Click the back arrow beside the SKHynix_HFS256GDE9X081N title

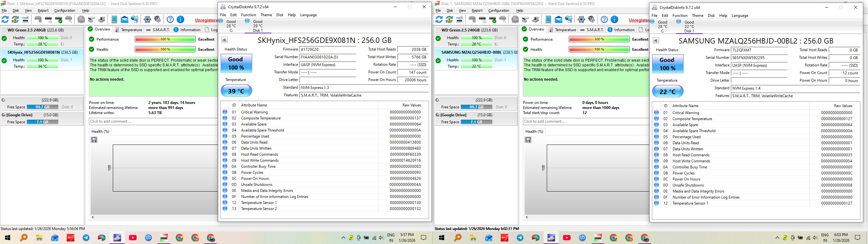[x=224, y=40]
